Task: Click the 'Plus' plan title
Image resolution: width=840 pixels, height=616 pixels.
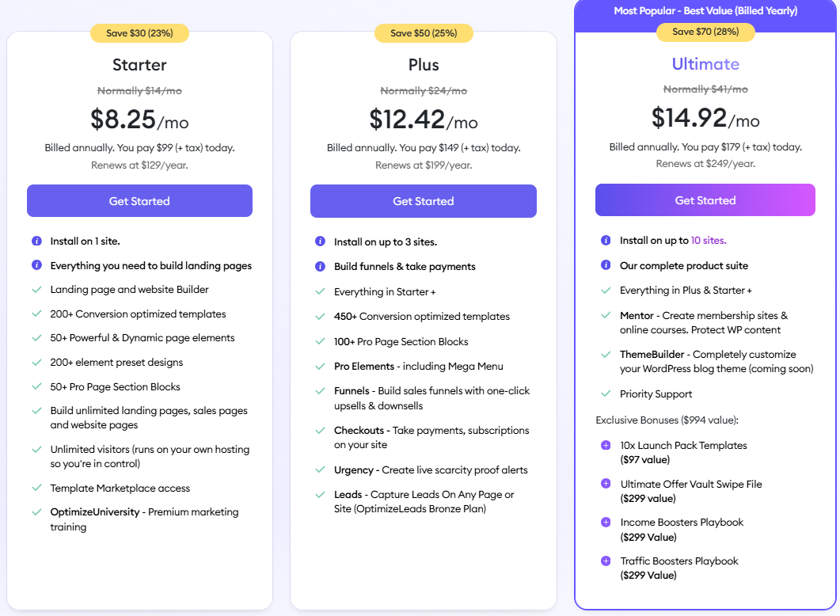Action: 424,65
